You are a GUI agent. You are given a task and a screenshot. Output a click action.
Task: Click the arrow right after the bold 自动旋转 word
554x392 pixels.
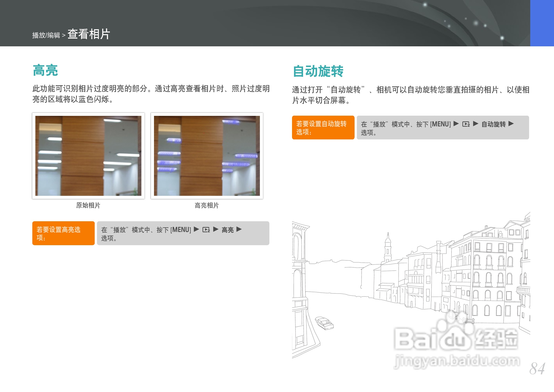(511, 124)
